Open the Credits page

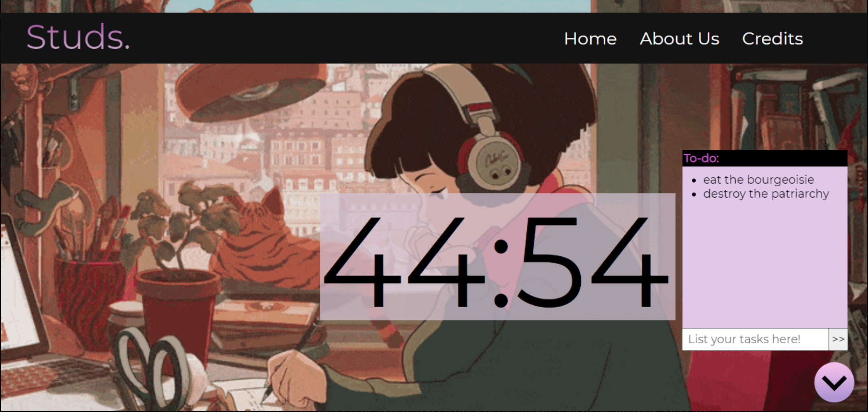773,39
